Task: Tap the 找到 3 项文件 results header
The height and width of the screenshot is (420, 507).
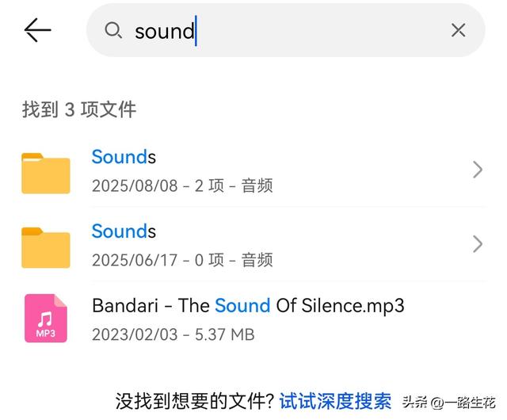Action: tap(79, 109)
